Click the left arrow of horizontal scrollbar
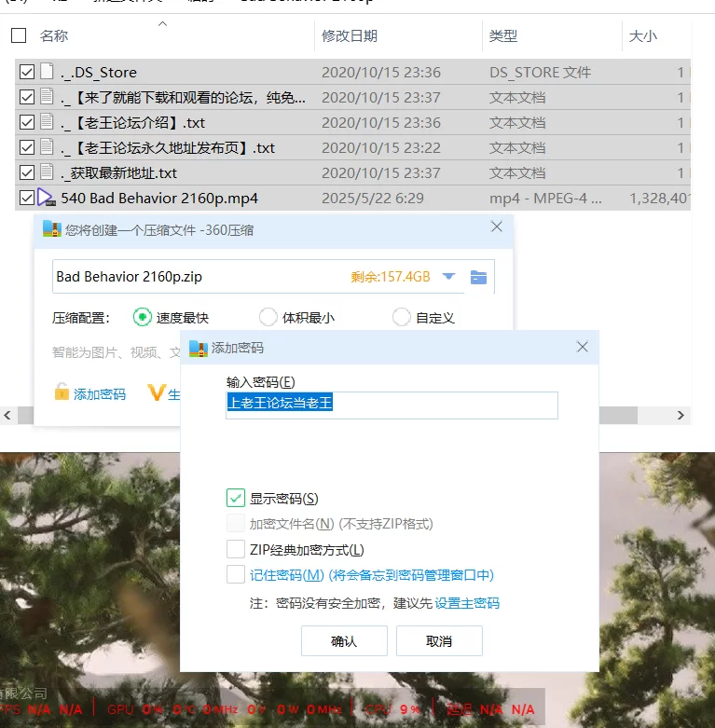Screen dimensions: 715x728 tap(7, 415)
